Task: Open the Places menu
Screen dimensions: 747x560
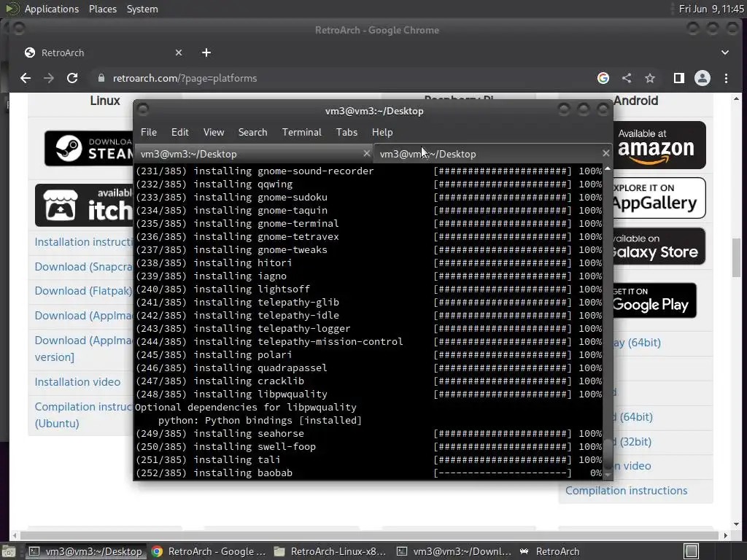Action: click(x=102, y=9)
